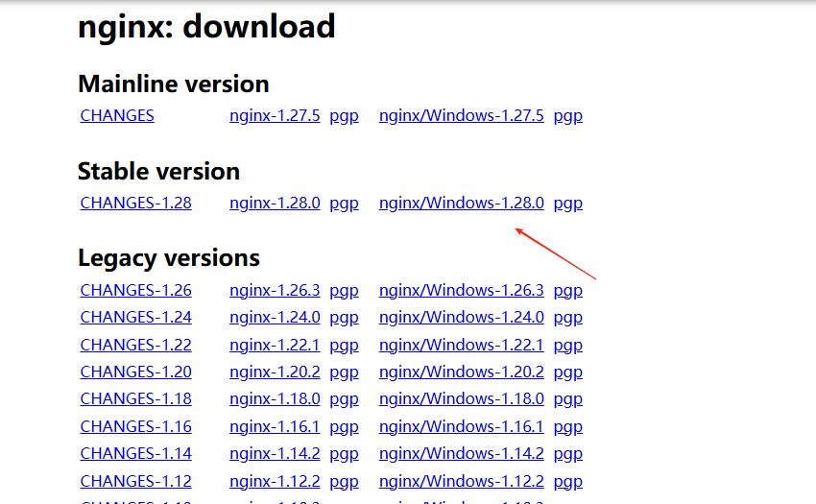
Task: Select the 'Stable version' heading text
Action: 158,171
